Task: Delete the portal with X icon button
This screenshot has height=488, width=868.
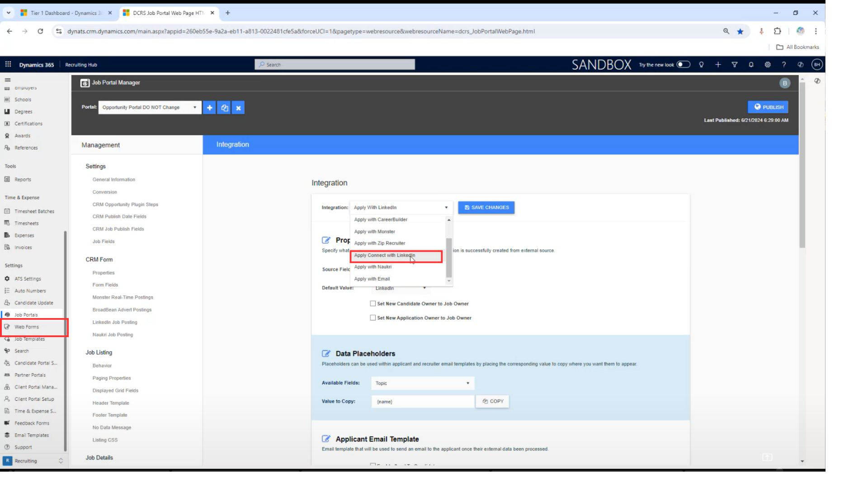Action: pyautogui.click(x=238, y=108)
